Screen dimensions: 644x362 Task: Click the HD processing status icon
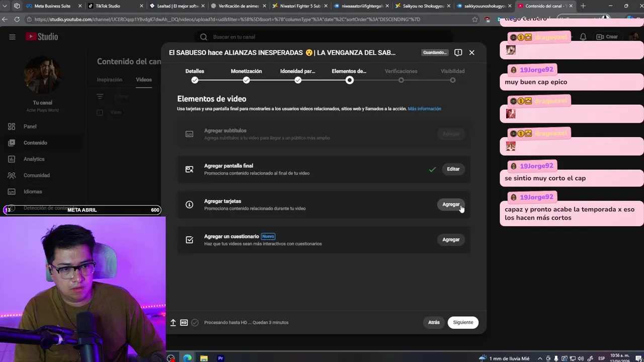(184, 323)
